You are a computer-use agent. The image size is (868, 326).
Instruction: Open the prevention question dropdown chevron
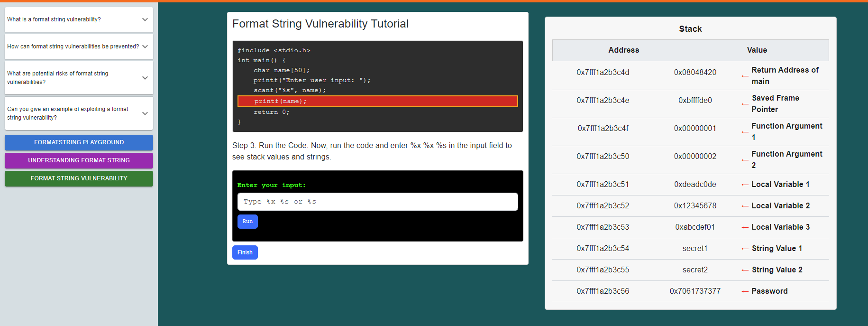tap(145, 47)
